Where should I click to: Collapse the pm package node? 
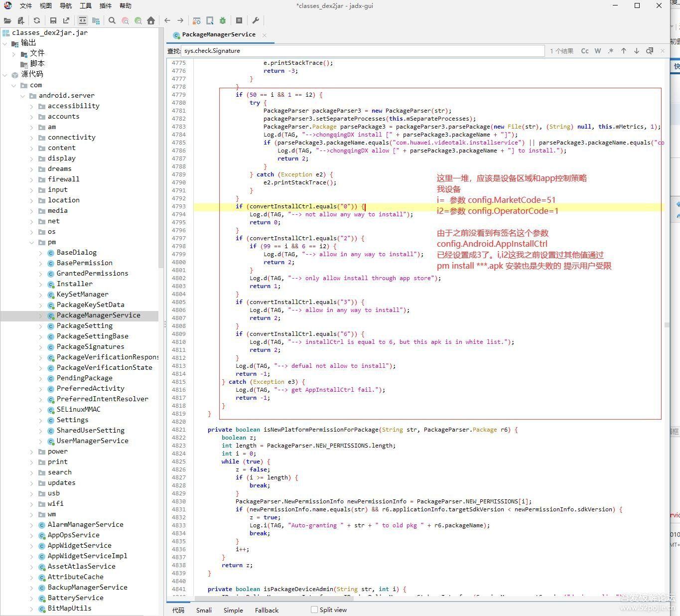[x=32, y=242]
